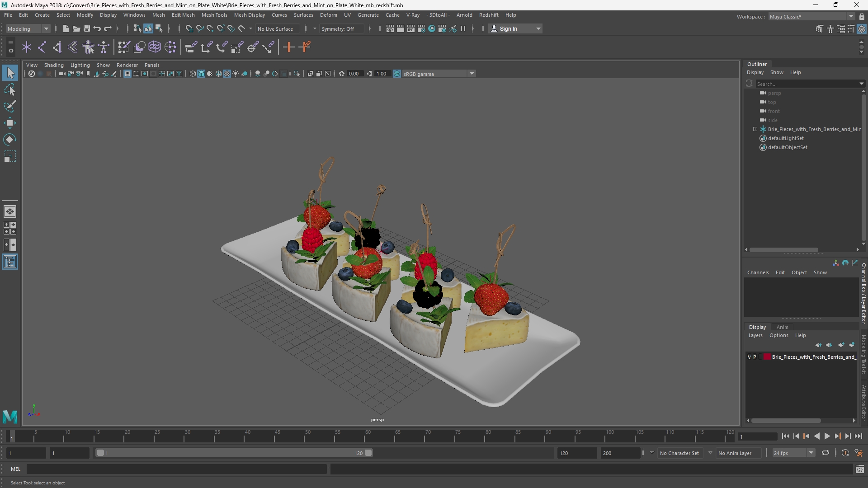Open the Mesh Tools menu

click(214, 15)
